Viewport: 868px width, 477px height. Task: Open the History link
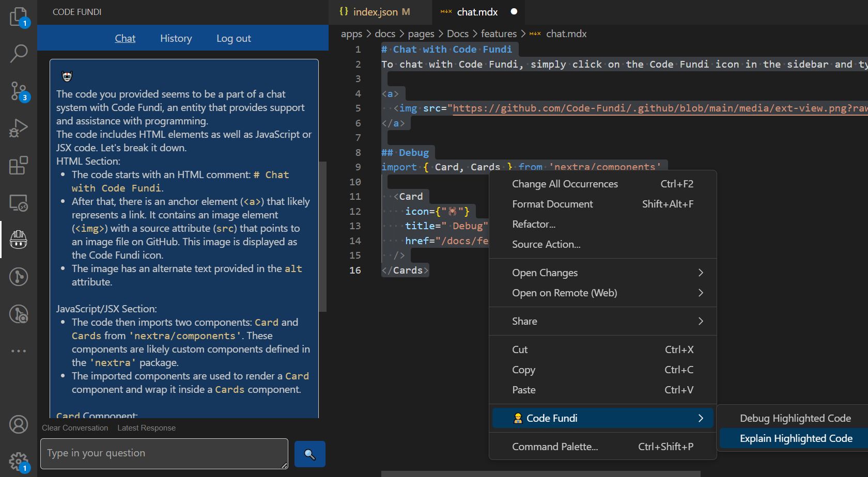(x=176, y=38)
